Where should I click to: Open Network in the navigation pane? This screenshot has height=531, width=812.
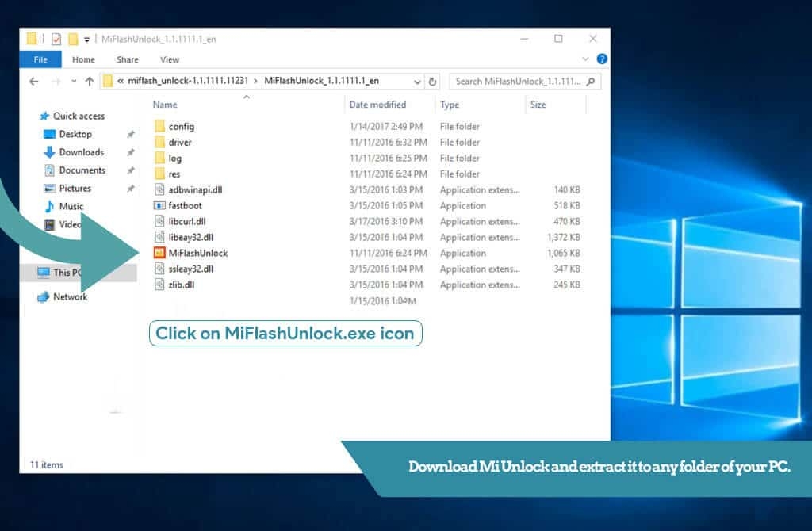point(70,297)
